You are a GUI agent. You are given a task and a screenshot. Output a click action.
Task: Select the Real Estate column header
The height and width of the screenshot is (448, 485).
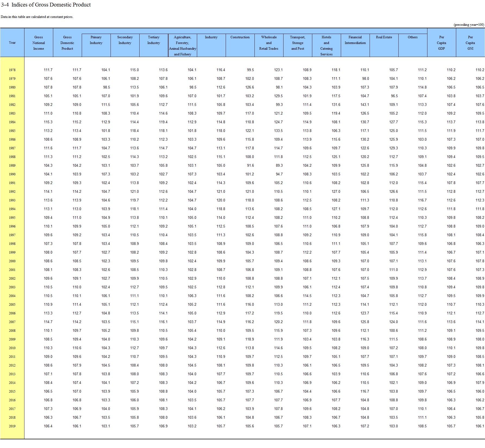click(384, 37)
